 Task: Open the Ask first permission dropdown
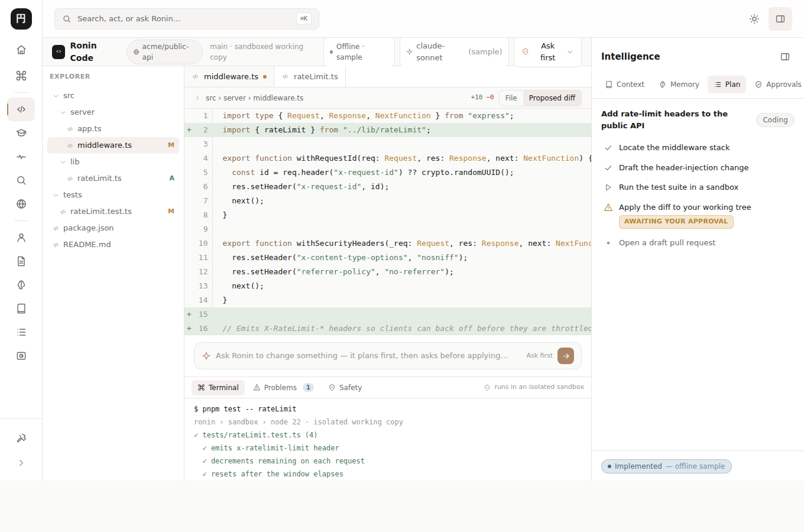tap(547, 52)
